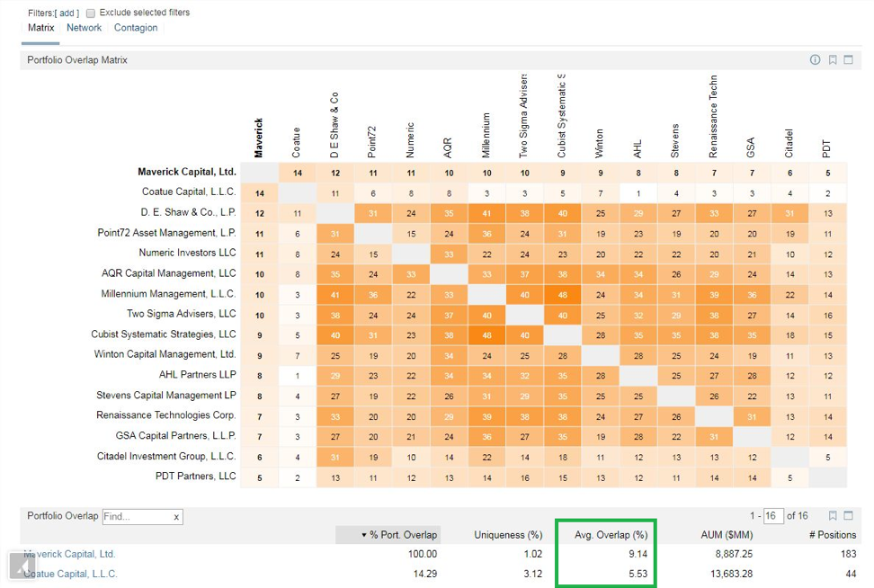874x588 pixels.
Task: Click the 9.14 Avg. Overlap value
Action: coord(638,554)
